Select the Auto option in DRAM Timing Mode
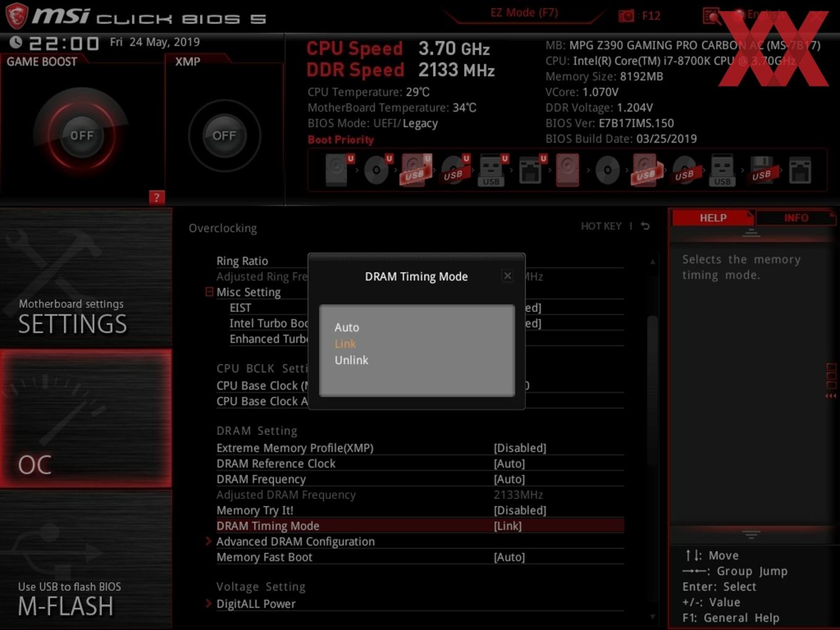 [x=347, y=327]
